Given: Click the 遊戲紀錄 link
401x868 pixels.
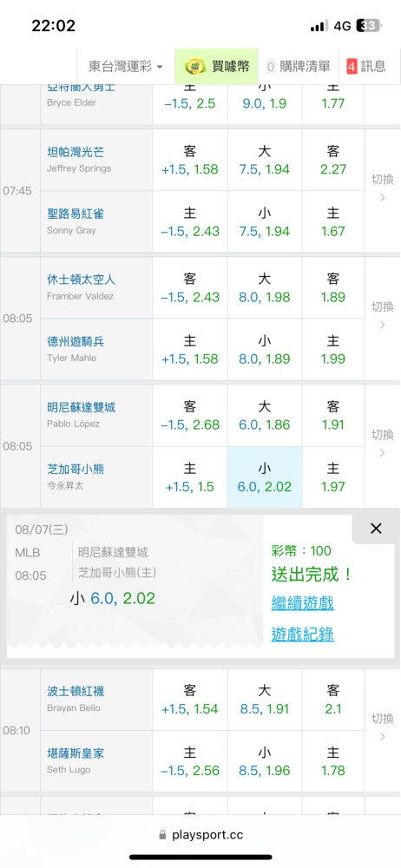Looking at the screenshot, I should point(302,635).
